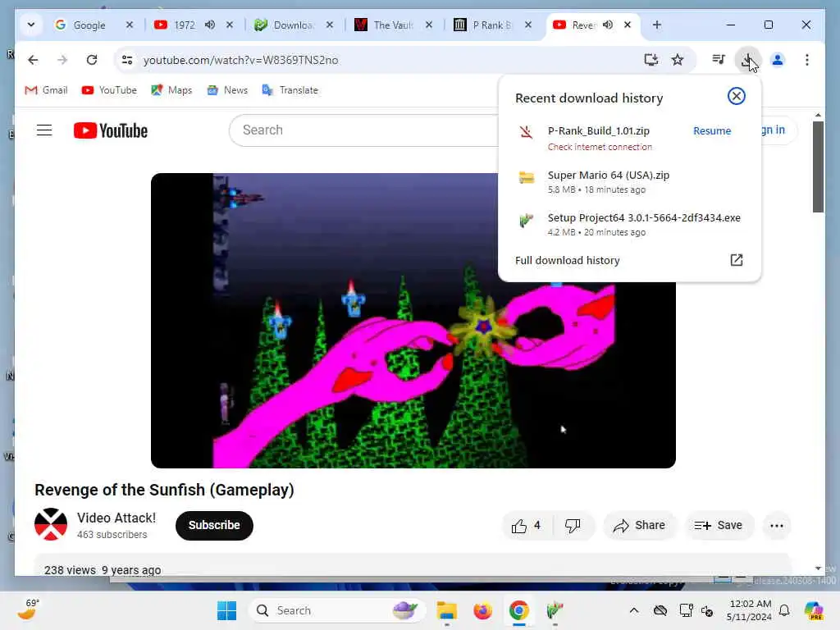Like the video with thumbs up

[x=526, y=526]
